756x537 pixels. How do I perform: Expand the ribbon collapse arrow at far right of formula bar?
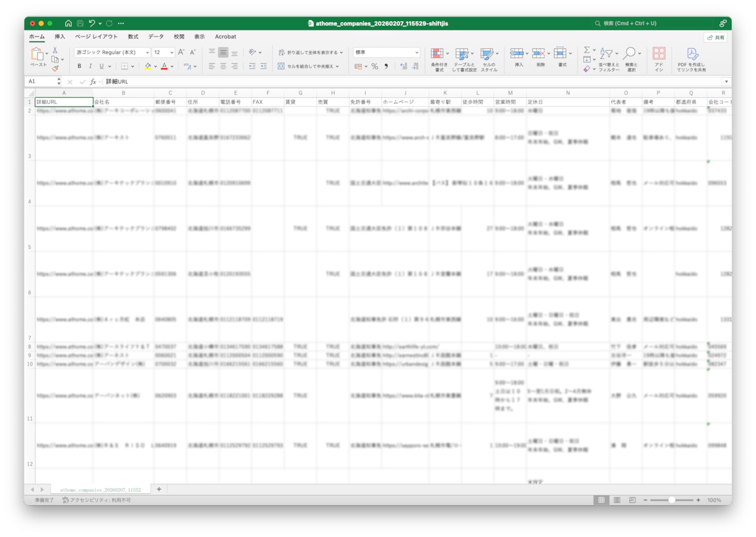pos(726,82)
